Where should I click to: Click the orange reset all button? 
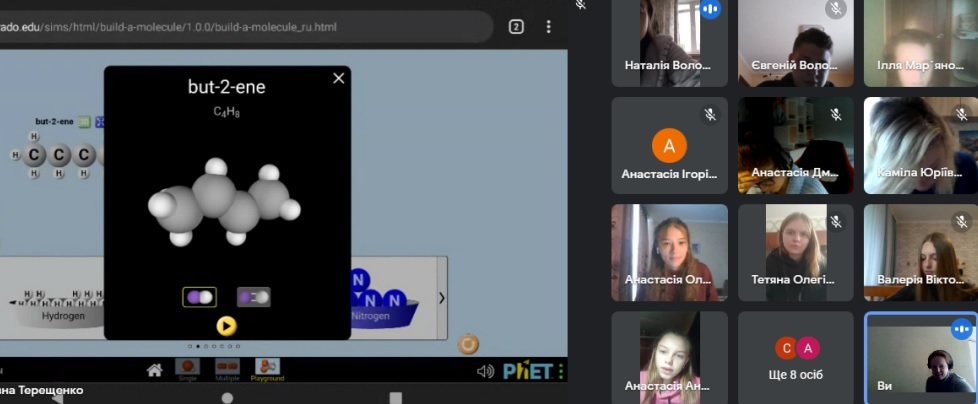coord(468,344)
